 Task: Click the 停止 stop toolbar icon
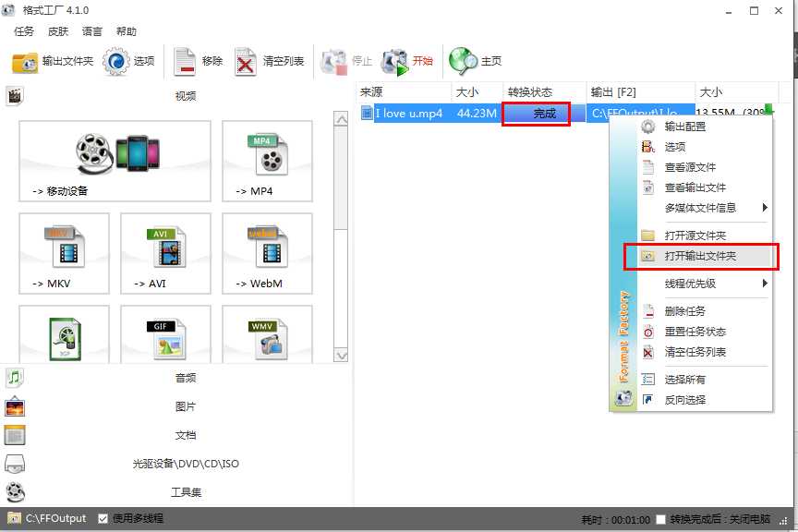click(x=333, y=62)
